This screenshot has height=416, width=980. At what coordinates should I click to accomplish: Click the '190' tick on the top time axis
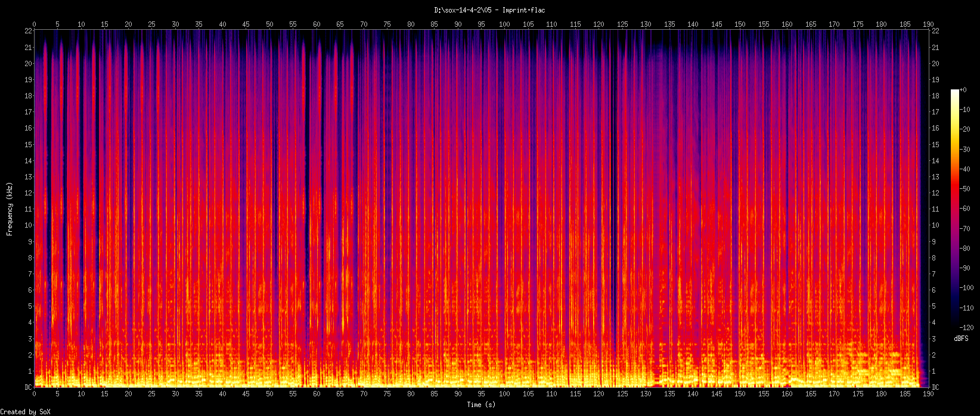coord(928,24)
